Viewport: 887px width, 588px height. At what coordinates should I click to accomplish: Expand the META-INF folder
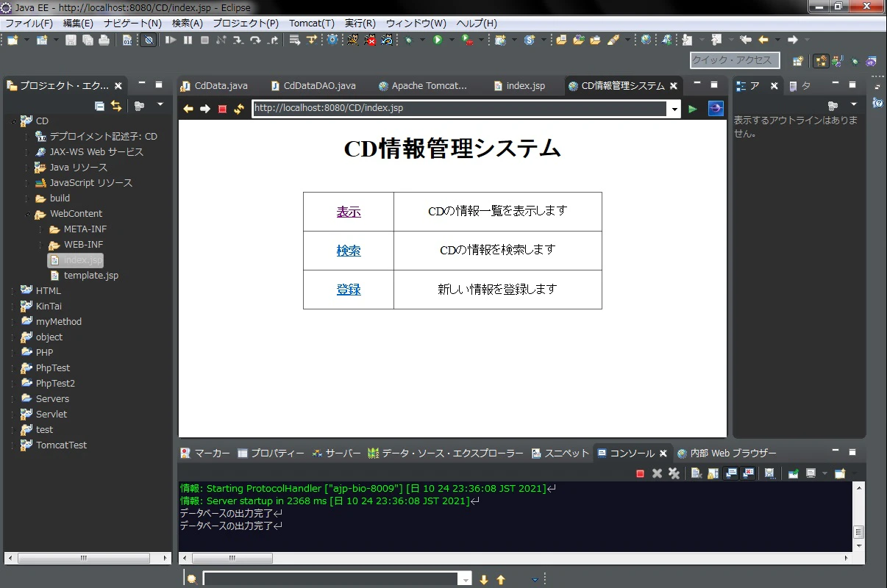pyautogui.click(x=40, y=229)
